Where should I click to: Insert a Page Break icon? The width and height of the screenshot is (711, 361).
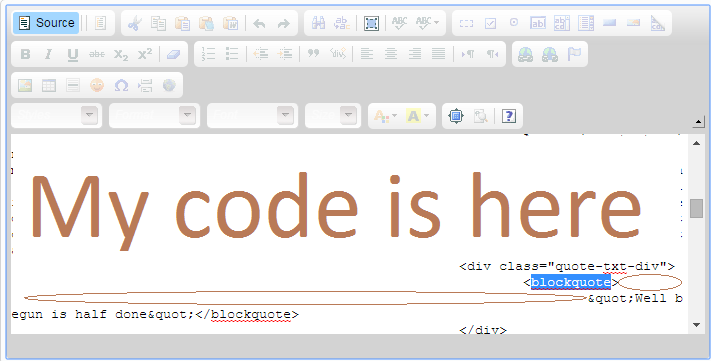tap(145, 85)
